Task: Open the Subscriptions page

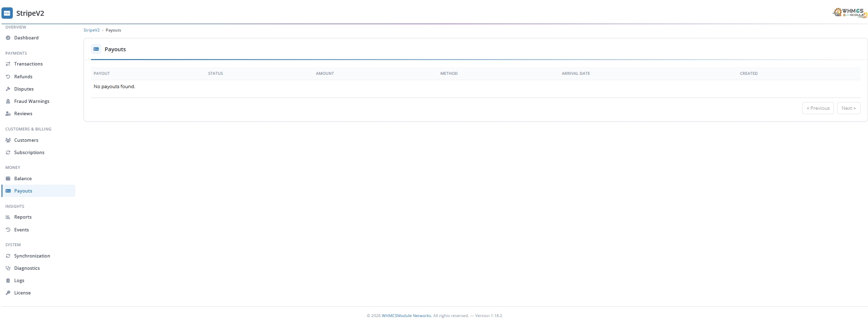Action: click(38, 153)
